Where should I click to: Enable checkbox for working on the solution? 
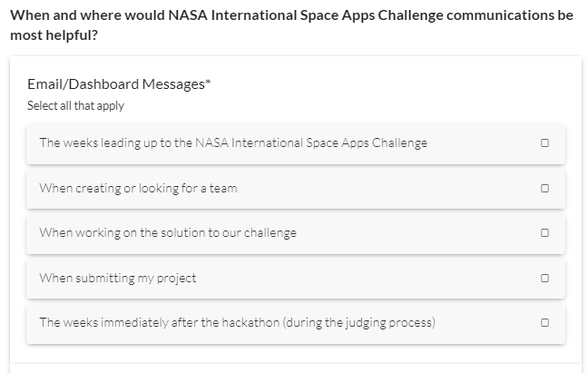tap(544, 233)
